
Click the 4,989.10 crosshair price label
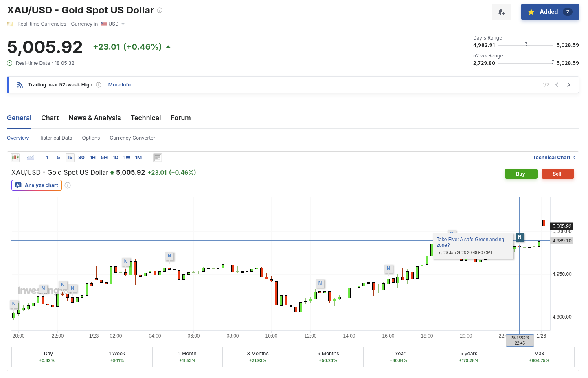(x=562, y=241)
